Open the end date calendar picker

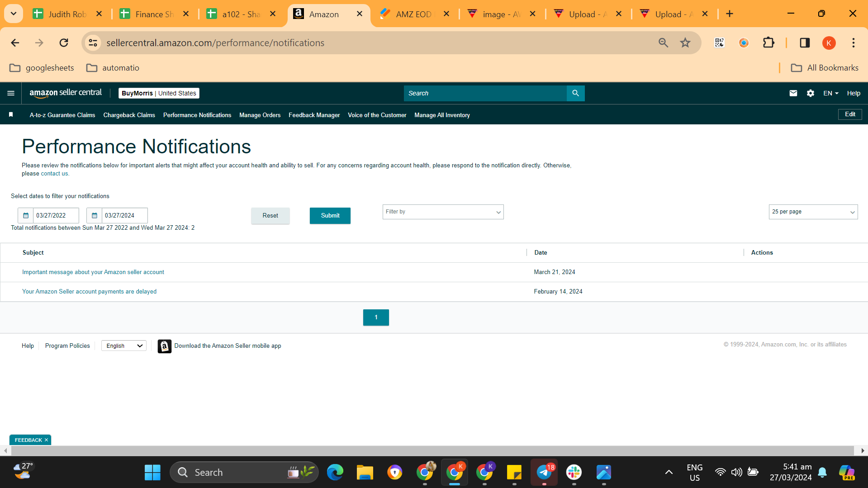pyautogui.click(x=95, y=216)
